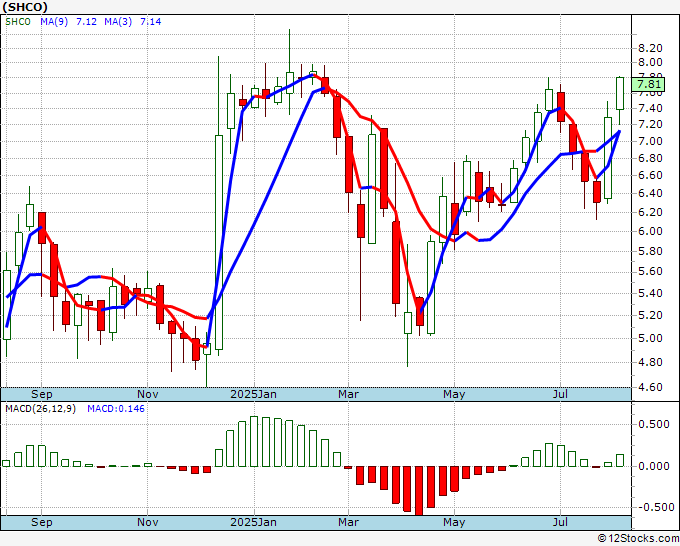Click the MA(3) value 7.14
This screenshot has height=546, width=680.
150,22
